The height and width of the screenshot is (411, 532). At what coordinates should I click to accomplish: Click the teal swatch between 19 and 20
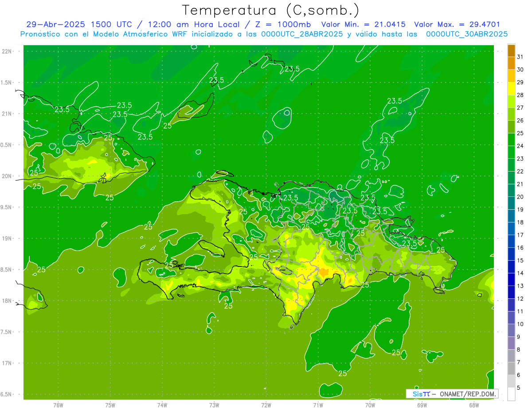tap(511, 203)
